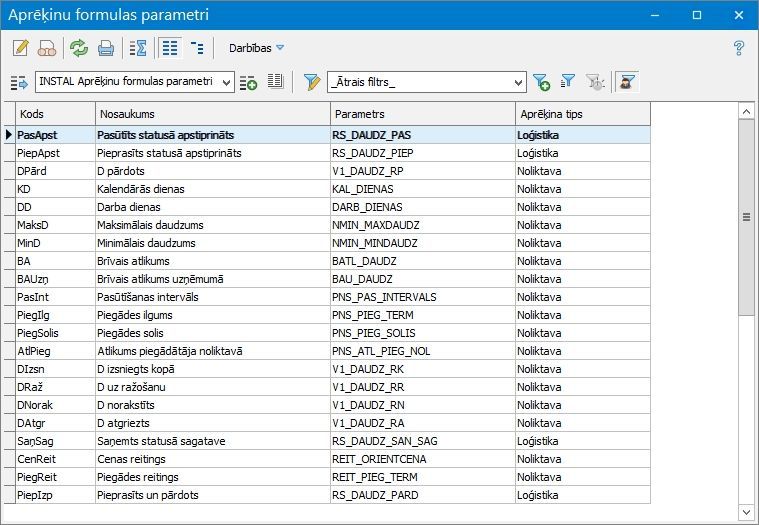Toggle the table list view icon

click(x=169, y=48)
